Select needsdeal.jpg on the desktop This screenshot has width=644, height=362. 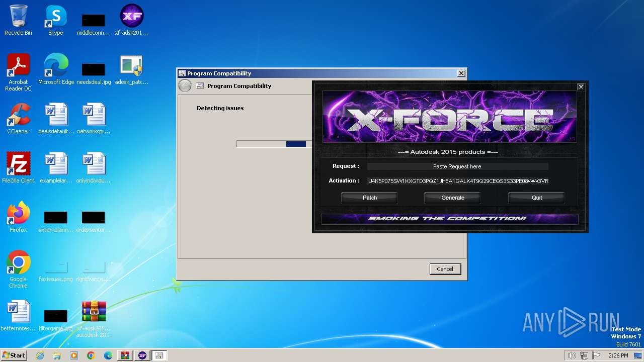[94, 73]
